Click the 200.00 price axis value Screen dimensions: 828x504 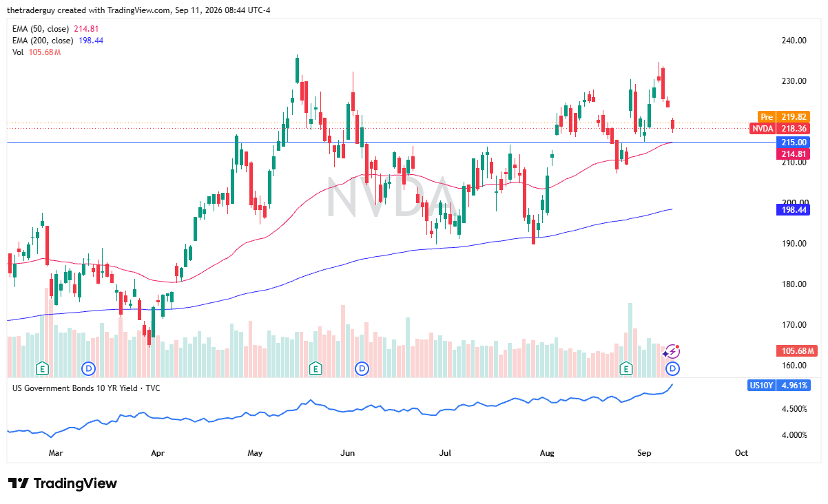[x=794, y=203]
